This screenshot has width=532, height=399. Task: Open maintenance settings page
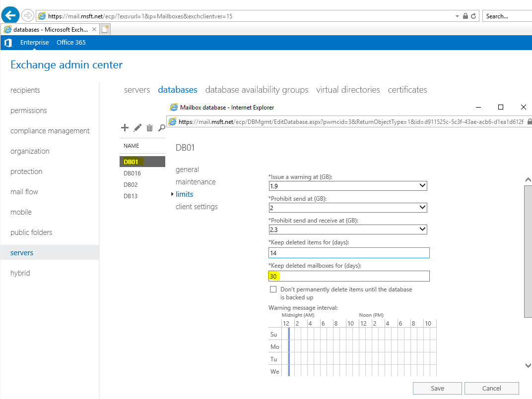(x=196, y=182)
